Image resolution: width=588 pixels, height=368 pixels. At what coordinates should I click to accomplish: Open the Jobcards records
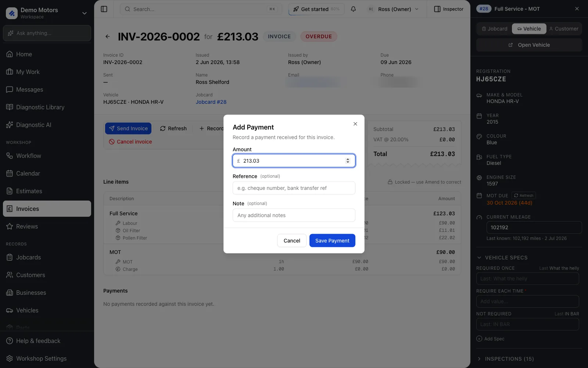[47, 257]
